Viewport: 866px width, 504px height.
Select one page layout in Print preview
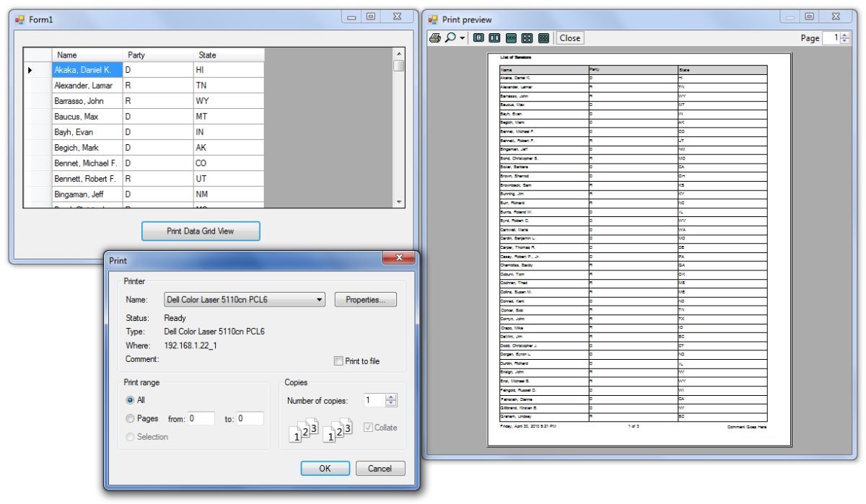tap(478, 38)
